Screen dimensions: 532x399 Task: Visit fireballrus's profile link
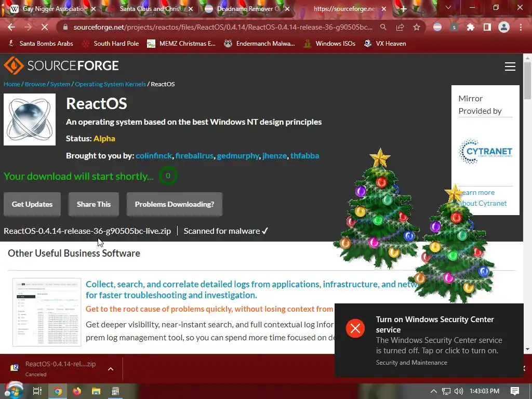click(x=194, y=156)
